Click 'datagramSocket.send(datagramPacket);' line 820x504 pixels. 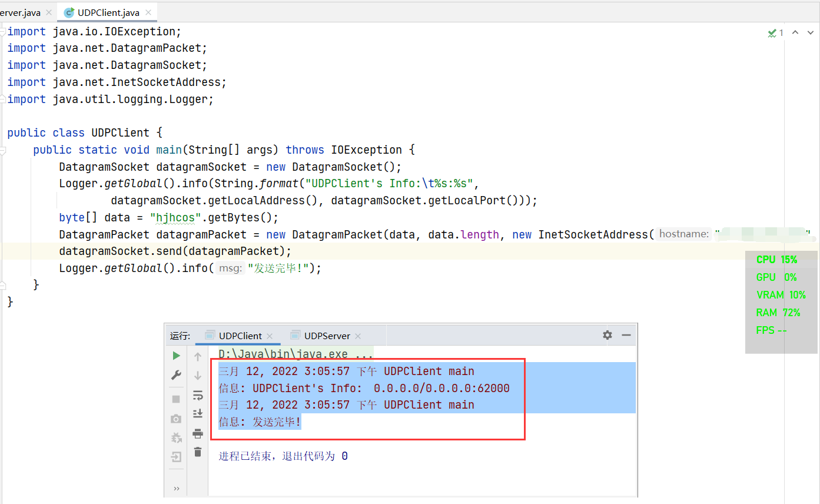click(175, 251)
